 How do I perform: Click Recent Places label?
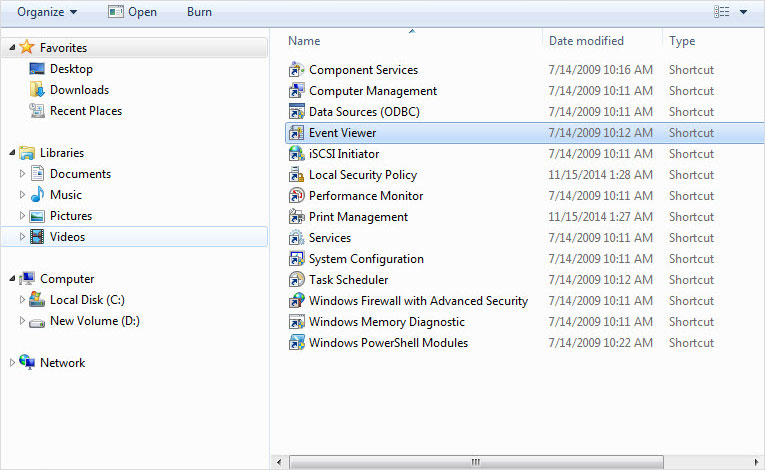[86, 111]
